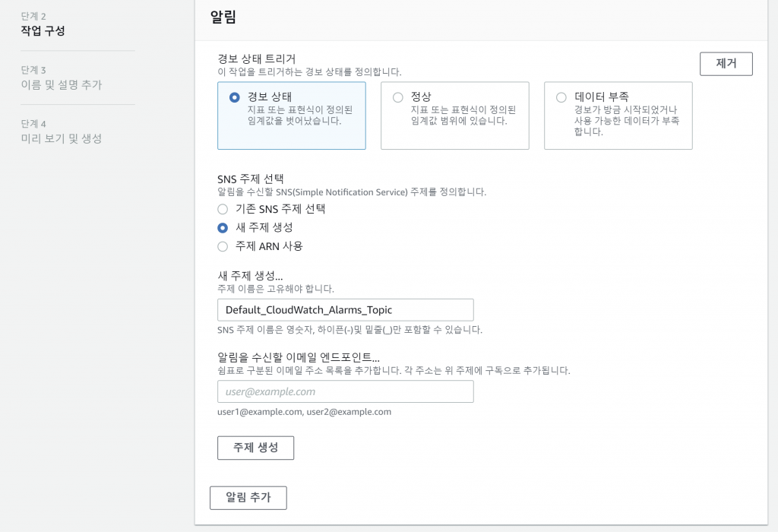The width and height of the screenshot is (778, 532).
Task: Focus the email endpoint user@example.com field
Action: tap(345, 392)
